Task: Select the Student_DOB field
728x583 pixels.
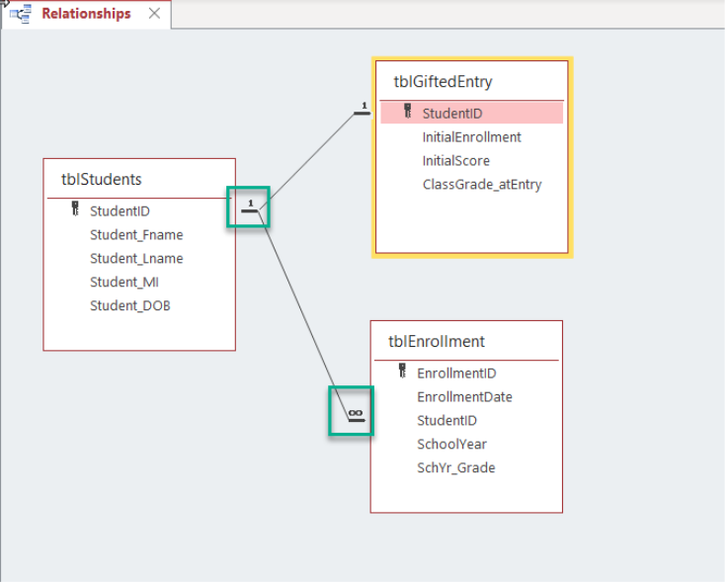Action: (130, 306)
